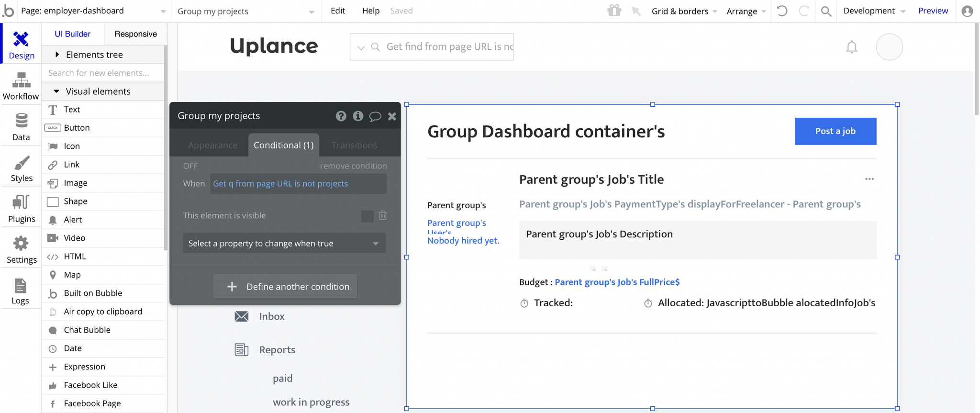Click in Search for new elements field

(103, 73)
